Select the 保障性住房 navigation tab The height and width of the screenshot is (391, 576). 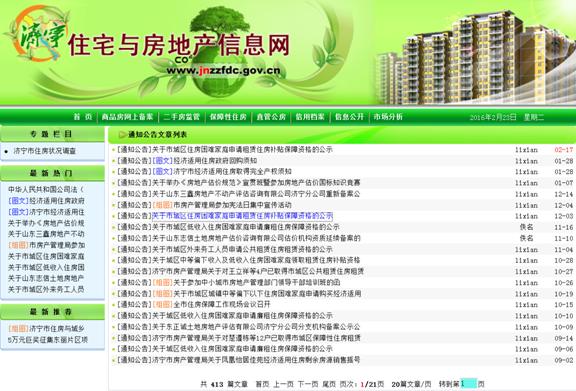228,117
